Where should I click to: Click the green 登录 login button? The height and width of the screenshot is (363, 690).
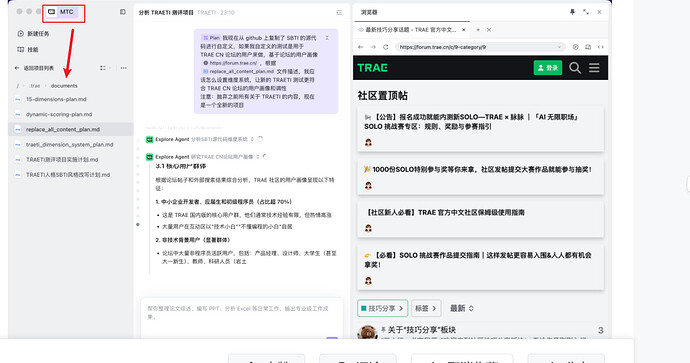coord(547,68)
